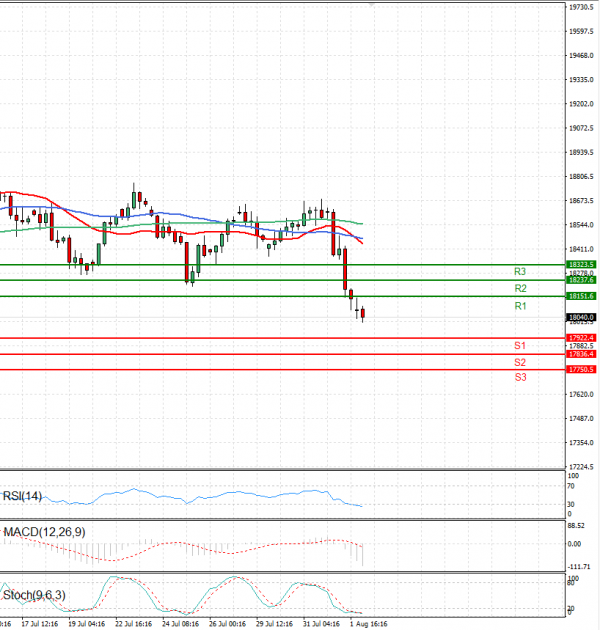Viewport: 600px width, 630px height.
Task: Click the 18237.6 resistance price tag
Action: 581,280
